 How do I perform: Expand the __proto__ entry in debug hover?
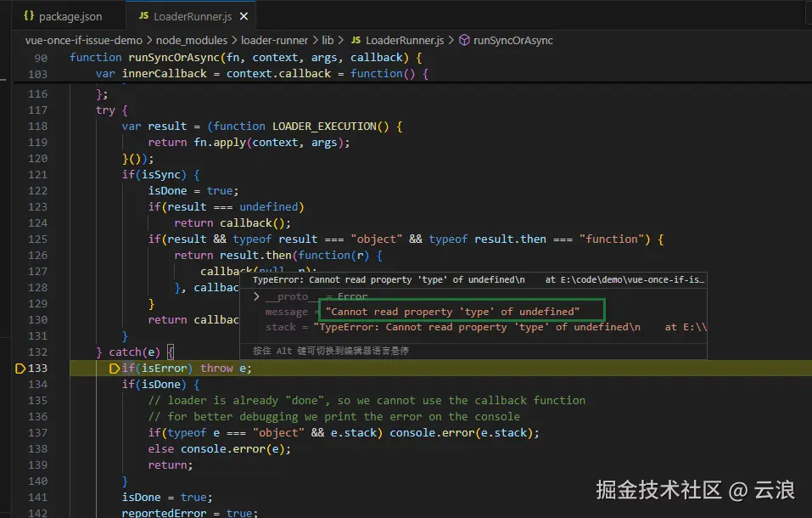256,296
